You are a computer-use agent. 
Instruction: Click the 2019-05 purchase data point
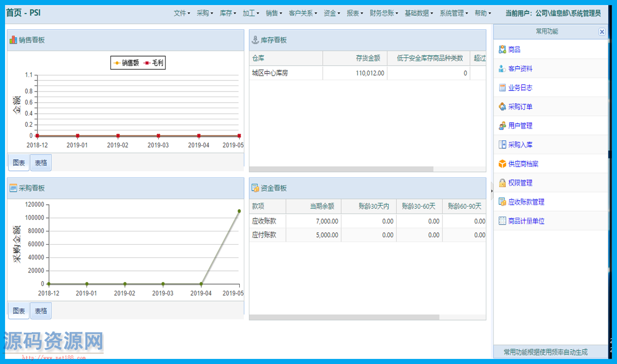[239, 211]
